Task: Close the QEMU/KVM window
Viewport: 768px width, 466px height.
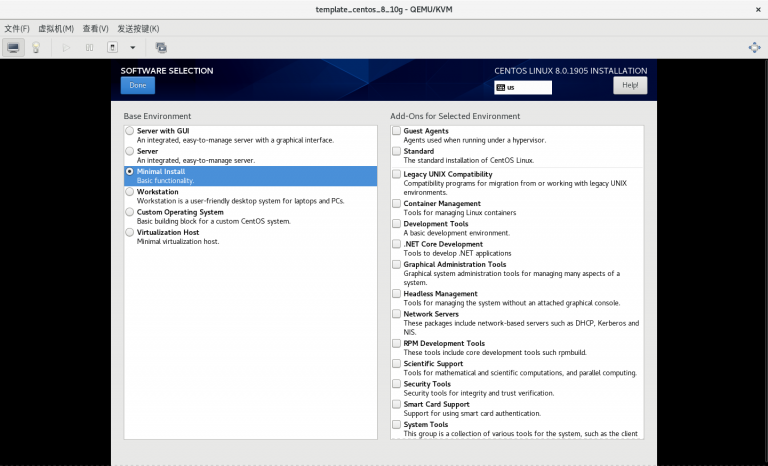Action: tap(758, 9)
